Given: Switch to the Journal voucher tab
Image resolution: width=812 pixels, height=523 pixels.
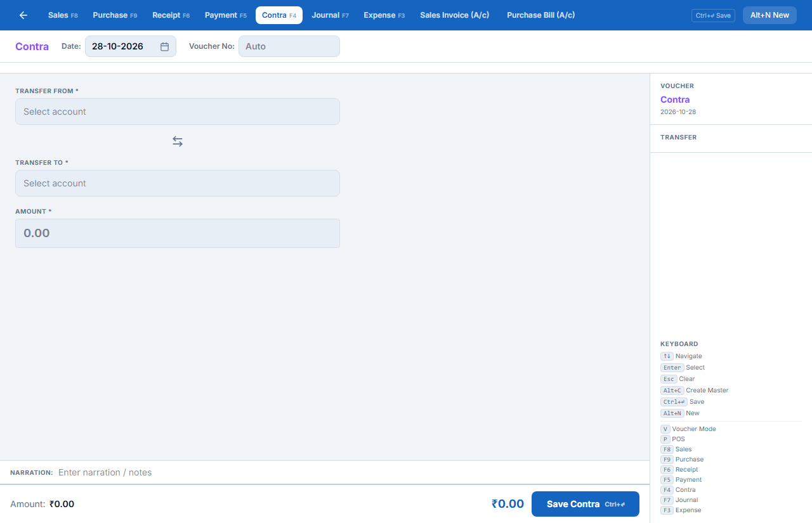Looking at the screenshot, I should (331, 15).
